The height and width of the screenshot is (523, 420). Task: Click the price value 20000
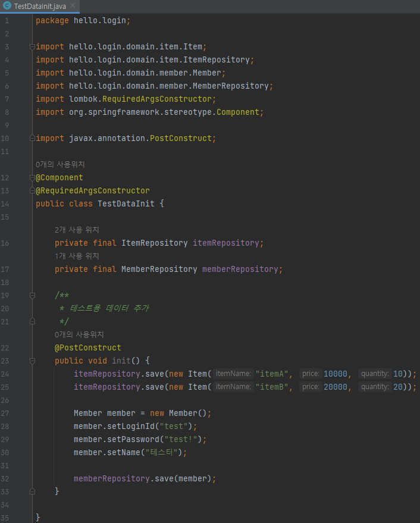[336, 387]
